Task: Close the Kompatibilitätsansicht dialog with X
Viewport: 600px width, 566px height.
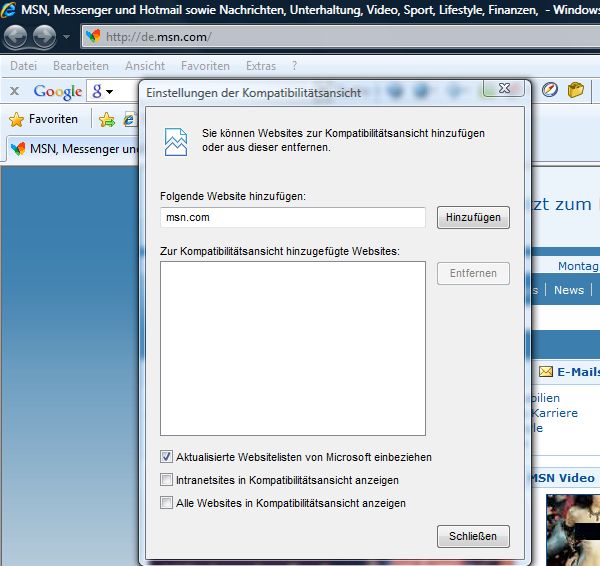Action: (504, 88)
